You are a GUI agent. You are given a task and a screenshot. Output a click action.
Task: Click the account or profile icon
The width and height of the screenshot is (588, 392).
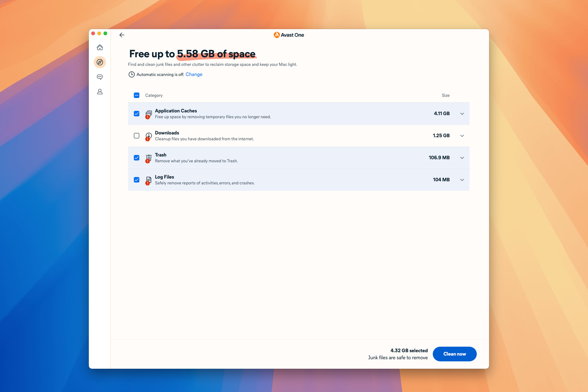pos(100,92)
